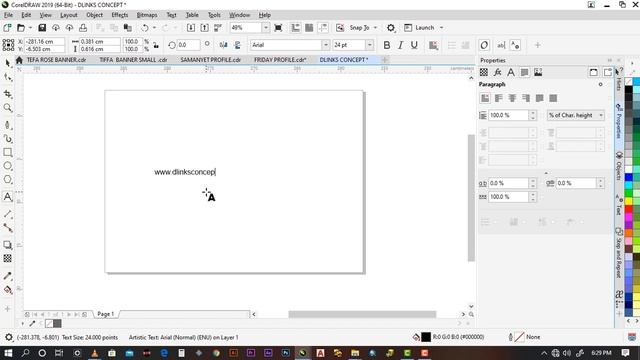Select the Pick tool

pos(8,62)
